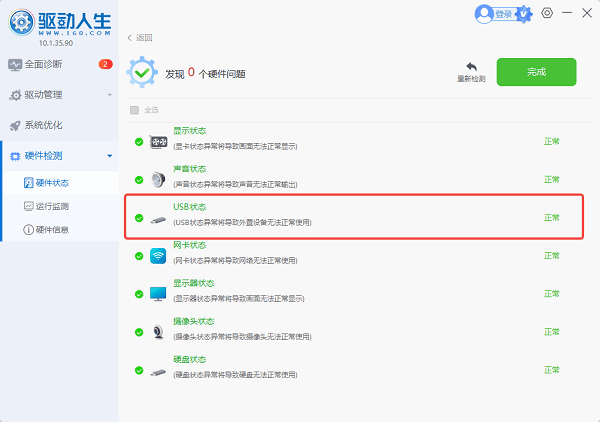
Task: Close the 驱动人生 window
Action: (x=587, y=13)
